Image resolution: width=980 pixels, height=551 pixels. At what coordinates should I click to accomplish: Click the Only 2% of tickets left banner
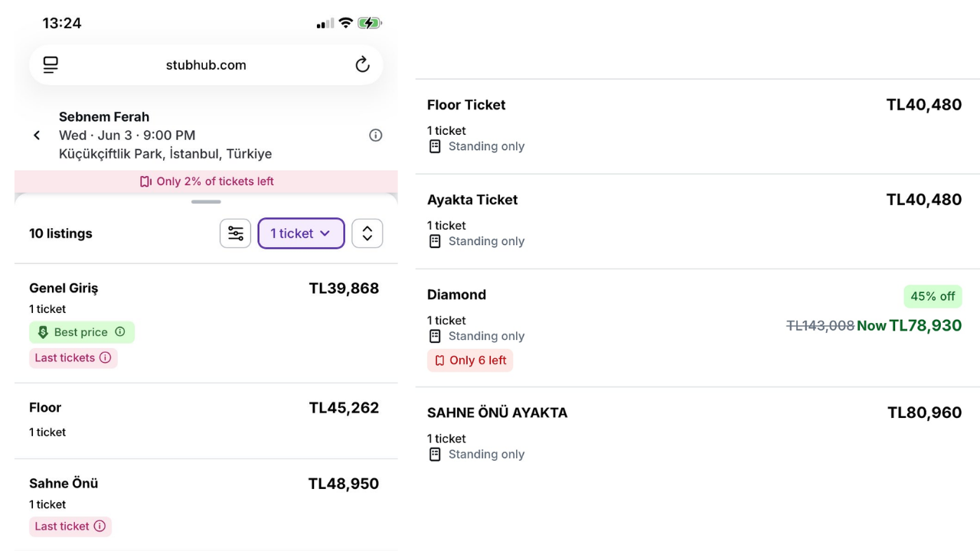point(206,181)
